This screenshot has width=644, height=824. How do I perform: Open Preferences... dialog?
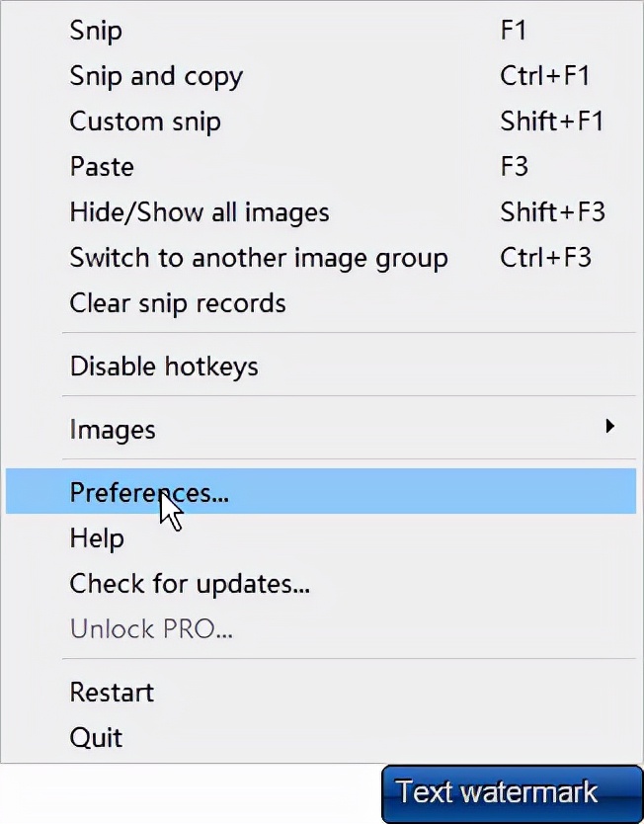tap(149, 492)
